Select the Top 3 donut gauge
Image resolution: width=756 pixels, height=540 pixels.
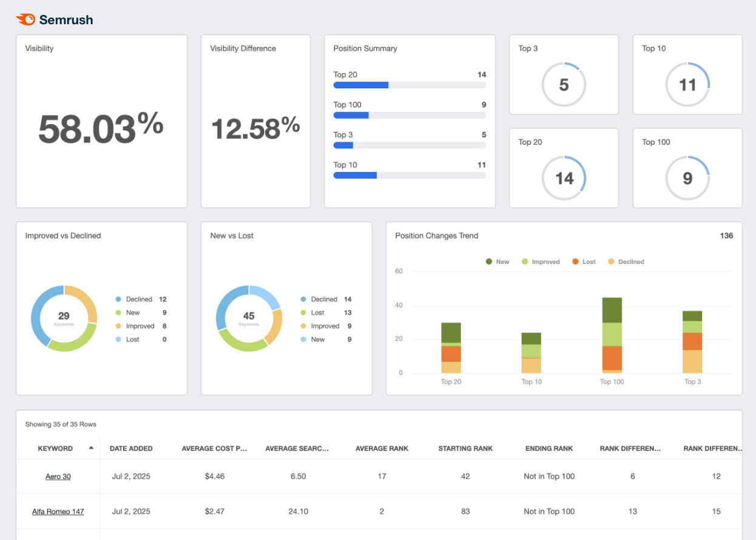point(563,85)
